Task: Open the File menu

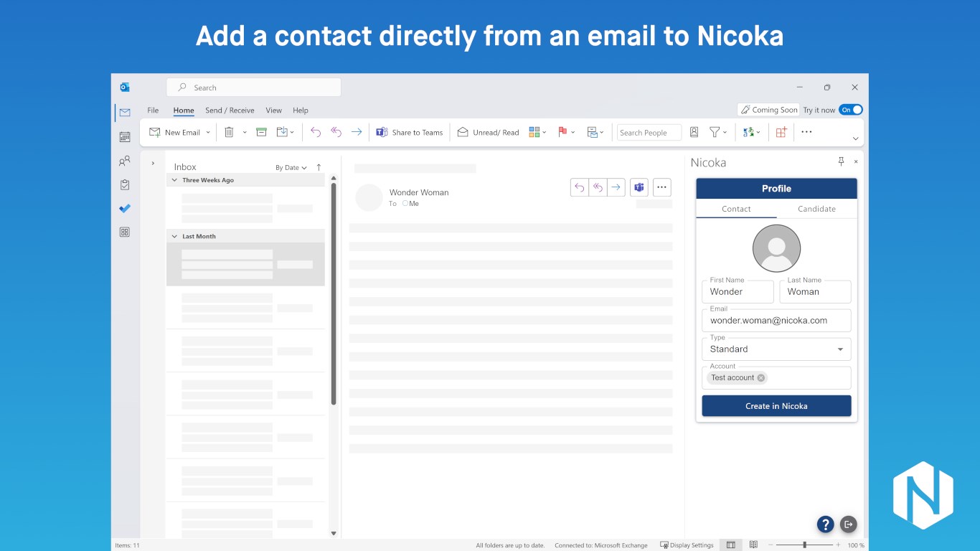Action: pos(153,110)
